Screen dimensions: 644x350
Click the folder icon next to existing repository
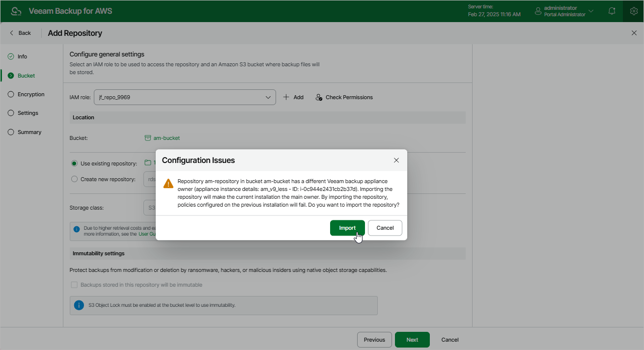click(147, 162)
